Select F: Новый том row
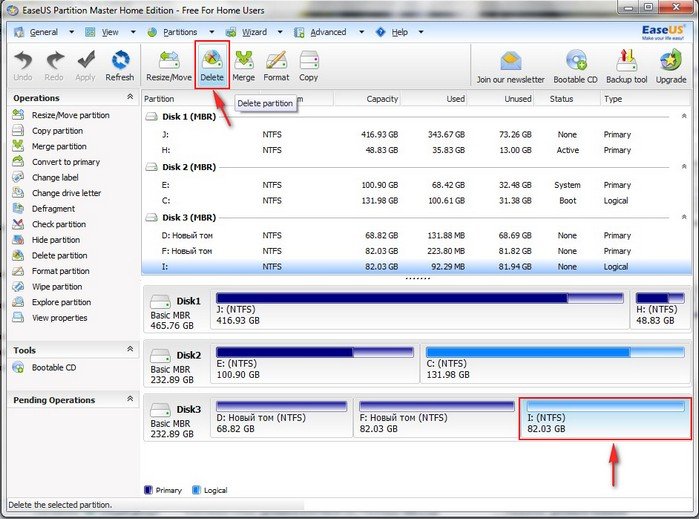699x519 pixels. (x=417, y=251)
